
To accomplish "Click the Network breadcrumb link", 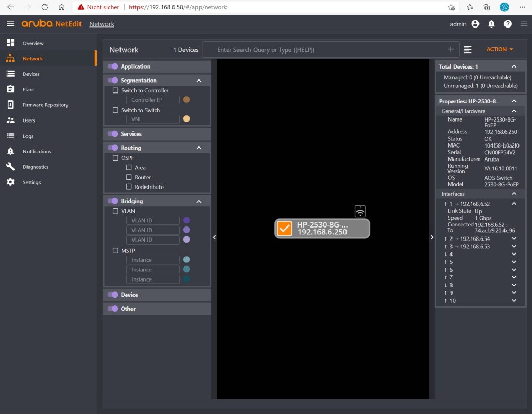I will (x=102, y=24).
